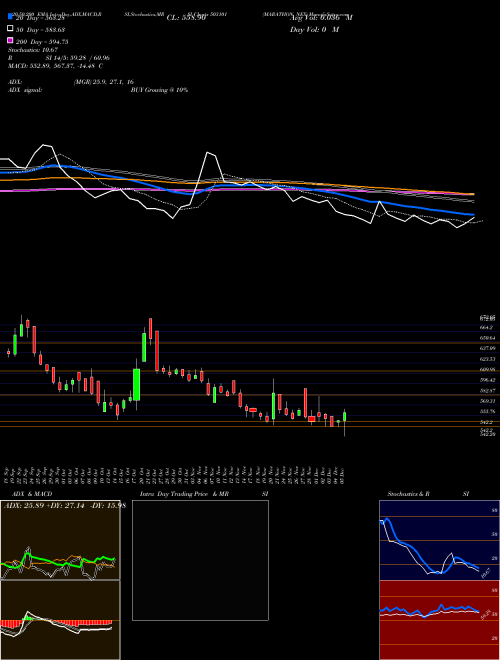
Task: Click the 'MACD:' values line in header
Action: coord(56,66)
